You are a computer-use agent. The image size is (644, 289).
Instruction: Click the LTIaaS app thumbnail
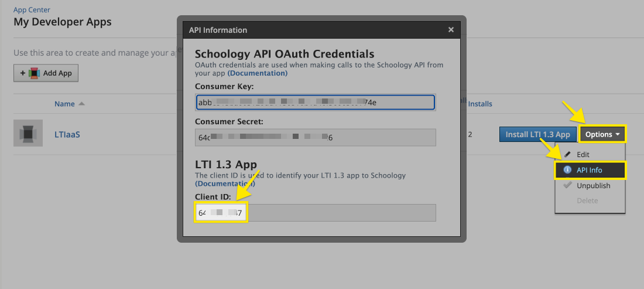pyautogui.click(x=28, y=133)
